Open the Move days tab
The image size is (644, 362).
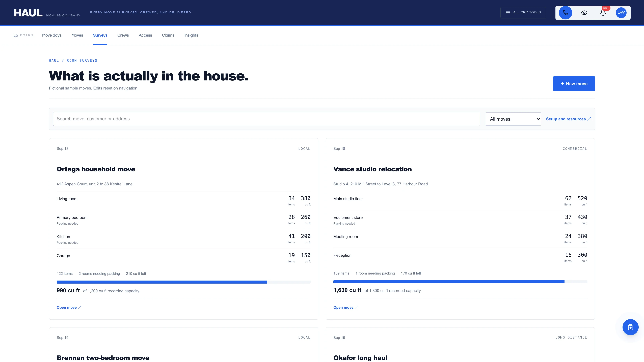coord(52,36)
